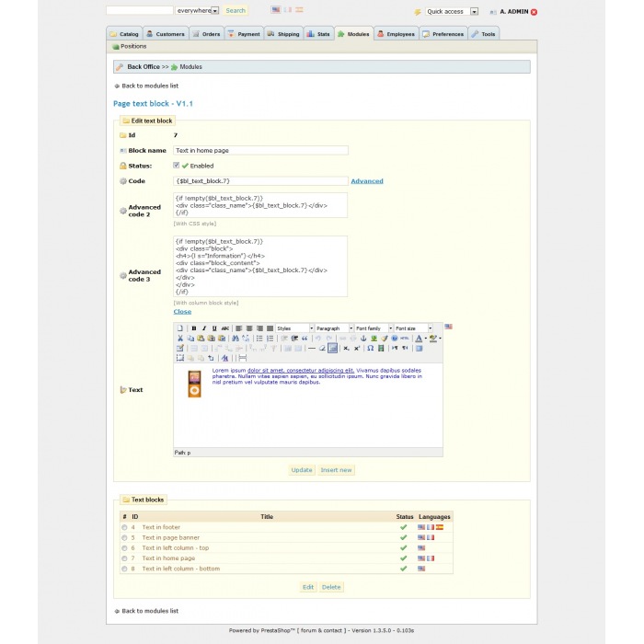Open the Positions submenu item
644x644 pixels.
(x=130, y=46)
